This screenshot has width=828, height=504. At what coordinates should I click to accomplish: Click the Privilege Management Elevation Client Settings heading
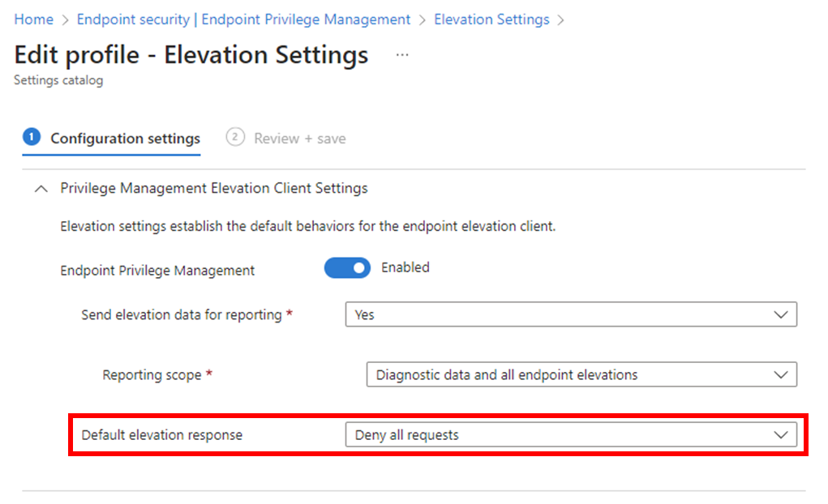click(x=214, y=188)
